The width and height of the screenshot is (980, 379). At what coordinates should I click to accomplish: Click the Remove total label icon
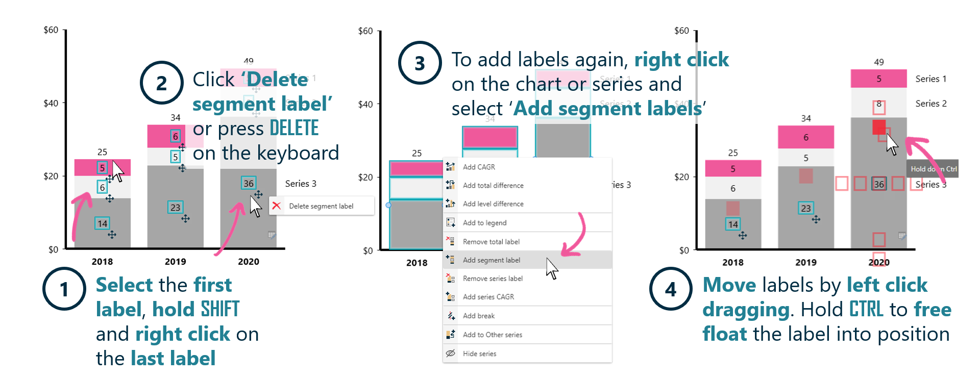coord(450,241)
